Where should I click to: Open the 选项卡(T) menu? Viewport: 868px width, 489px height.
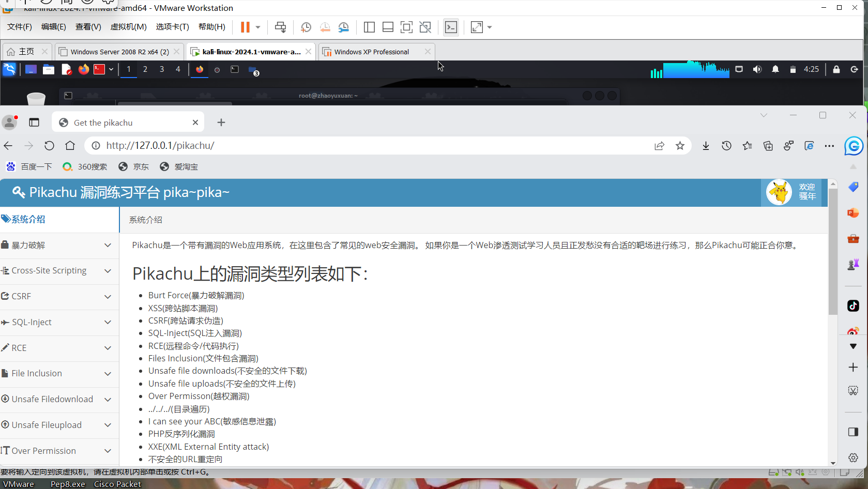click(173, 27)
